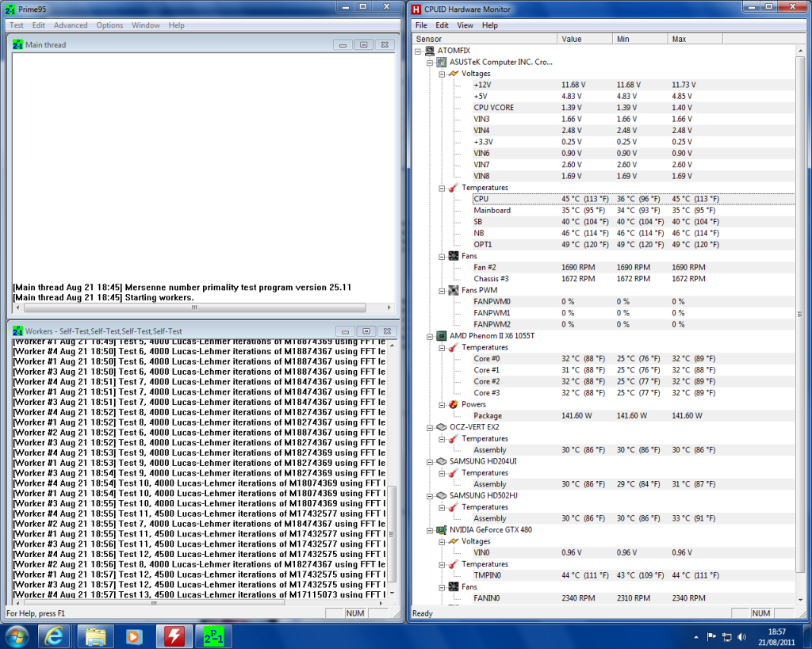Open the Windows Start menu
This screenshot has height=649, width=812.
(x=17, y=636)
